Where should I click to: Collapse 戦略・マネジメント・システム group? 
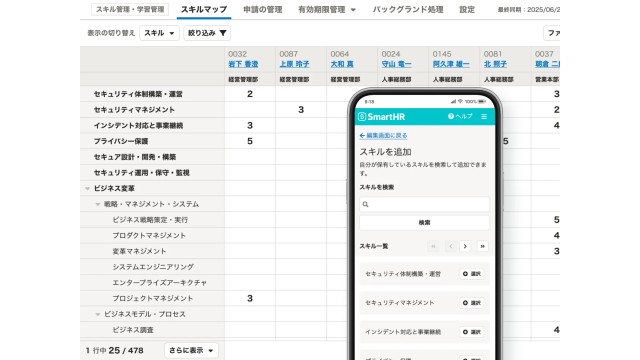pos(98,204)
